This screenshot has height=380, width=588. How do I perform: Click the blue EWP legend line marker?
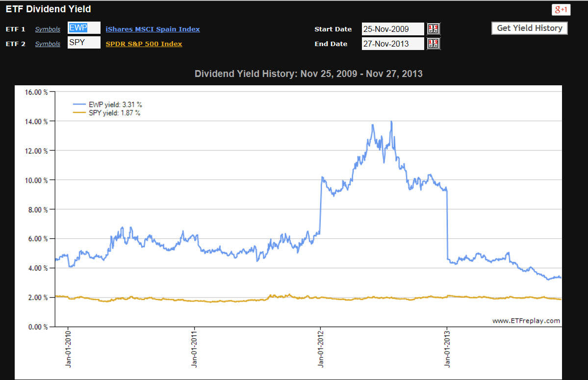coord(80,104)
